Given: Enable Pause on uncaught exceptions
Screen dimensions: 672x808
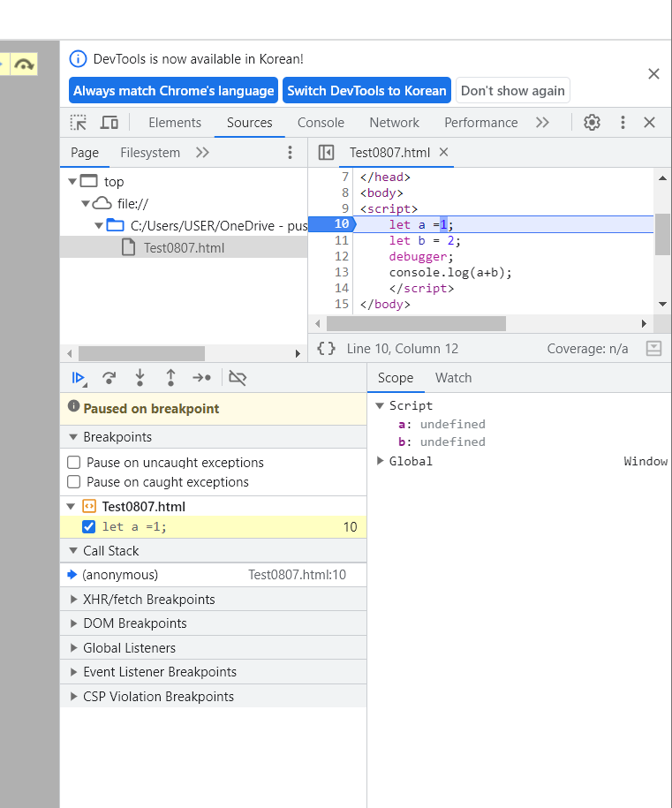Looking at the screenshot, I should pyautogui.click(x=73, y=462).
